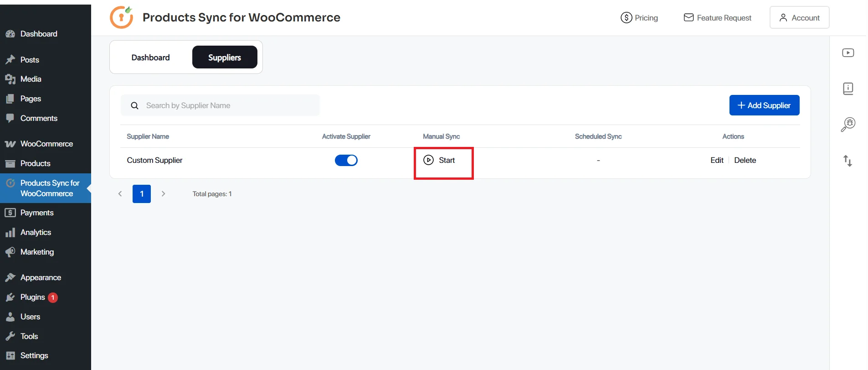The image size is (868, 370).
Task: Go to the next page arrow
Action: pos(163,194)
